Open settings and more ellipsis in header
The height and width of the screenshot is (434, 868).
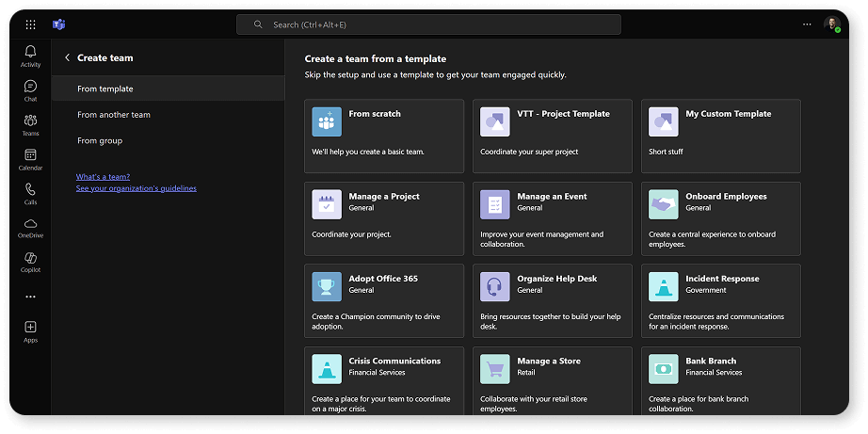807,24
